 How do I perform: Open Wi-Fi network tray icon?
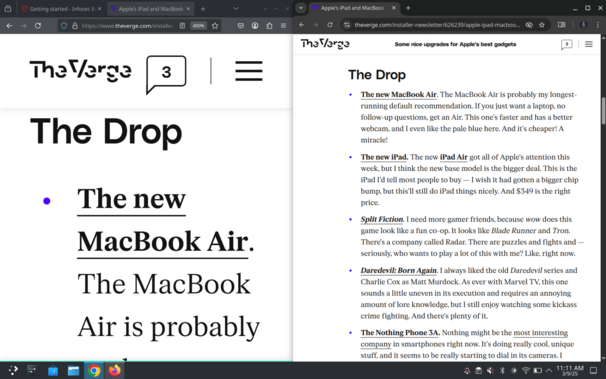point(526,371)
